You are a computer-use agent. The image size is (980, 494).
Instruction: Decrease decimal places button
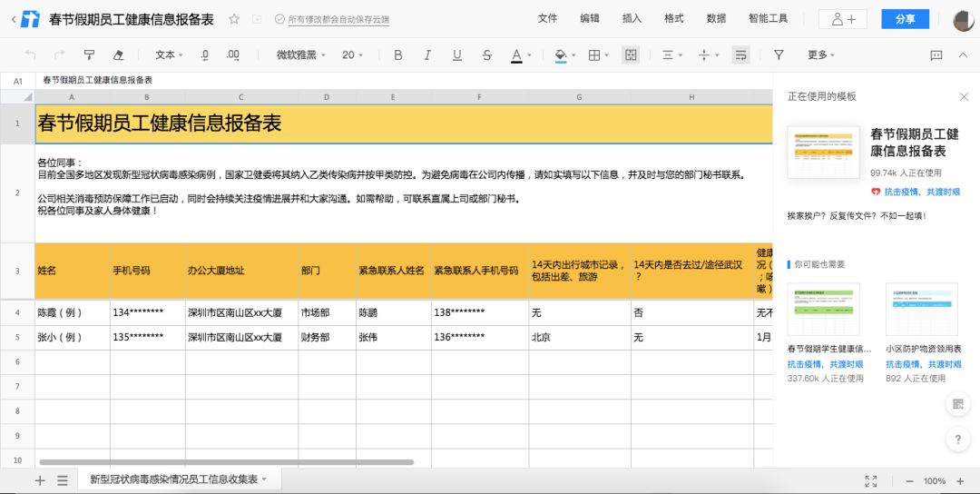click(204, 55)
